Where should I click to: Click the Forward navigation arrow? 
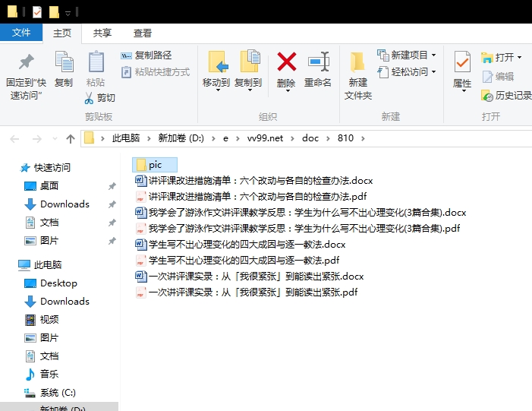tap(36, 138)
